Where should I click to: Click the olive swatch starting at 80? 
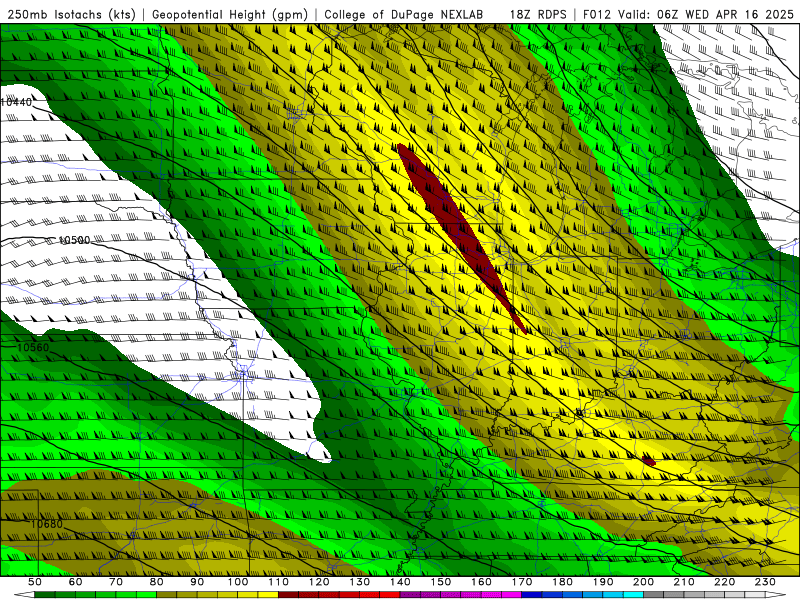click(x=166, y=595)
